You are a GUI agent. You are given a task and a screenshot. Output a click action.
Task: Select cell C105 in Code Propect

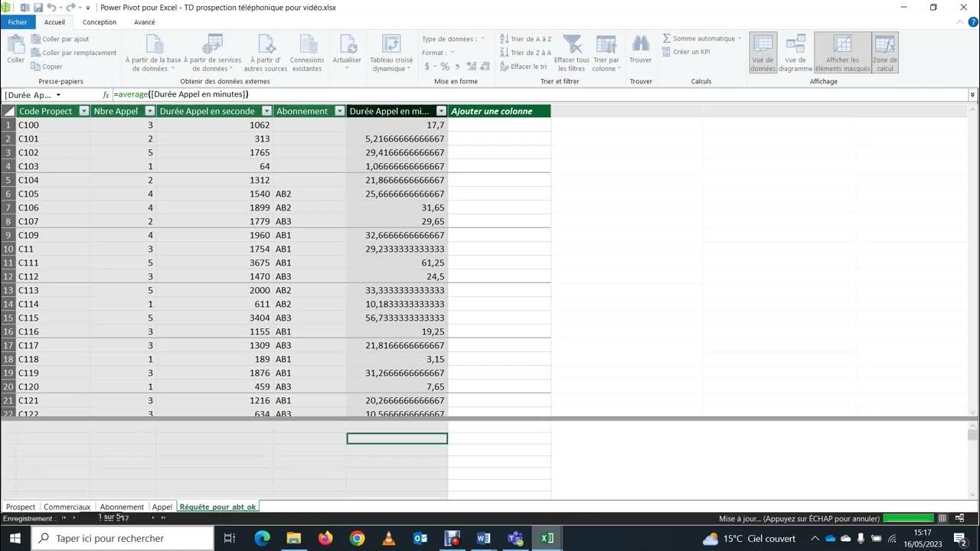pyautogui.click(x=53, y=194)
